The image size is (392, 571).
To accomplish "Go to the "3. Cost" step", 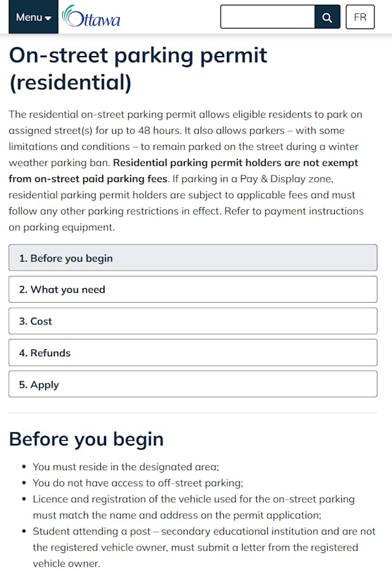I will pos(192,321).
